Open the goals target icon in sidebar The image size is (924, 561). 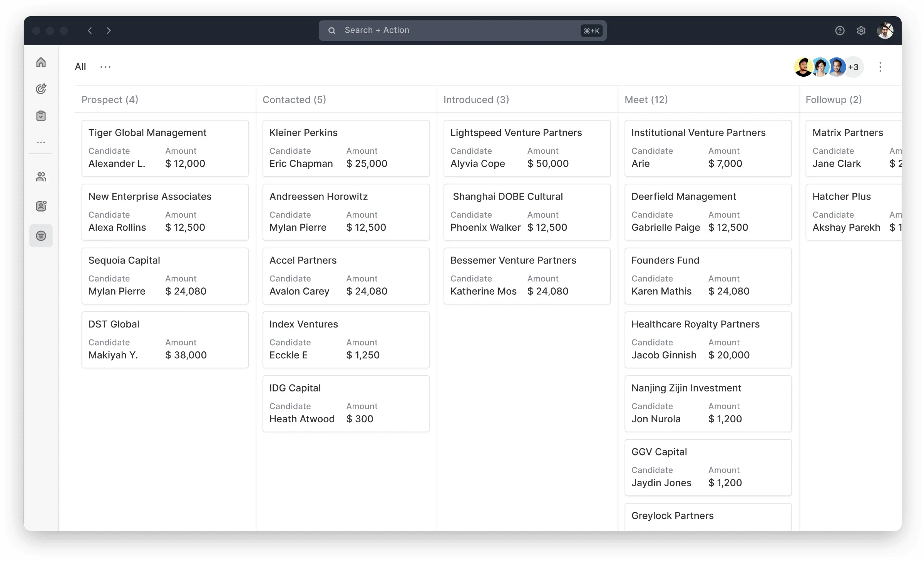[x=41, y=89]
